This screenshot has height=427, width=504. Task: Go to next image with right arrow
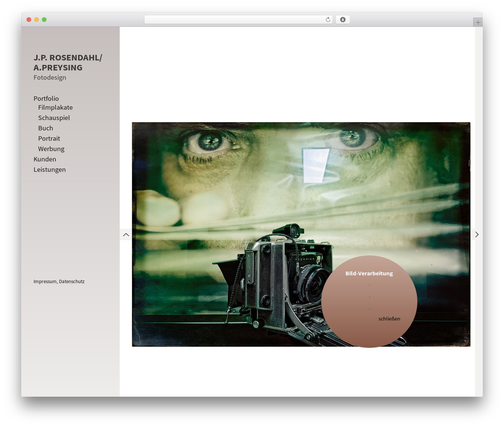[476, 235]
